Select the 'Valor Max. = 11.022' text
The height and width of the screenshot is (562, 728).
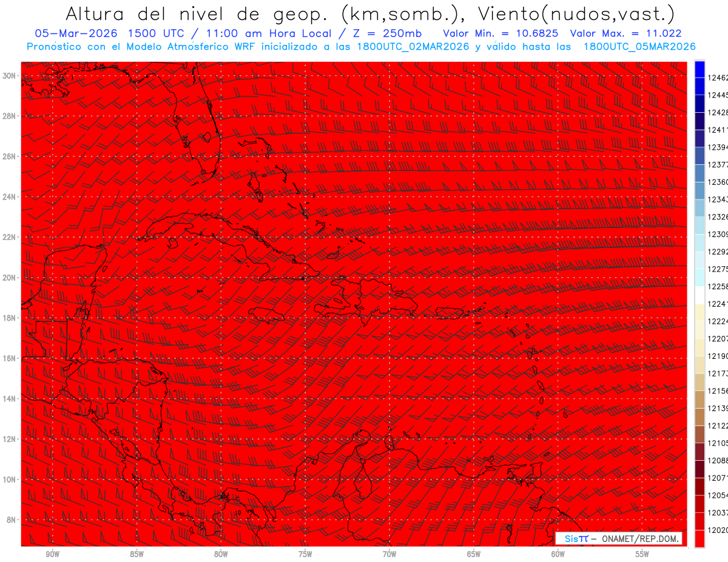tap(626, 34)
